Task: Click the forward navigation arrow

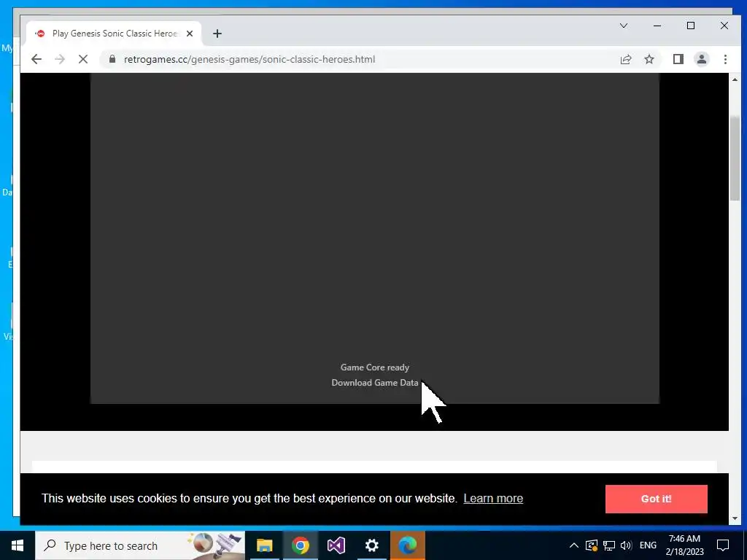Action: 60,59
